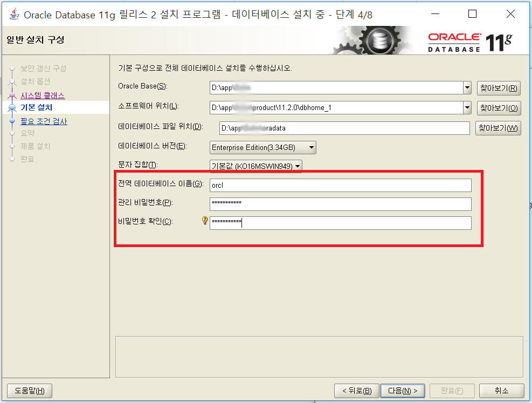Click the 소프트웨어 위치(L) label
Screen dimensions: 532x403
(x=148, y=106)
